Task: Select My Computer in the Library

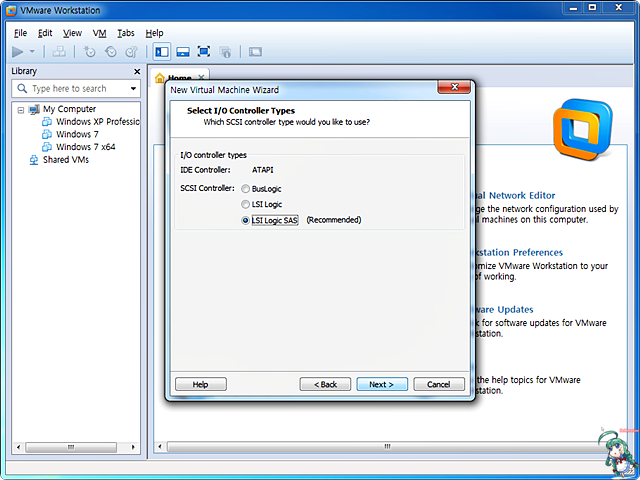Action: coord(69,109)
